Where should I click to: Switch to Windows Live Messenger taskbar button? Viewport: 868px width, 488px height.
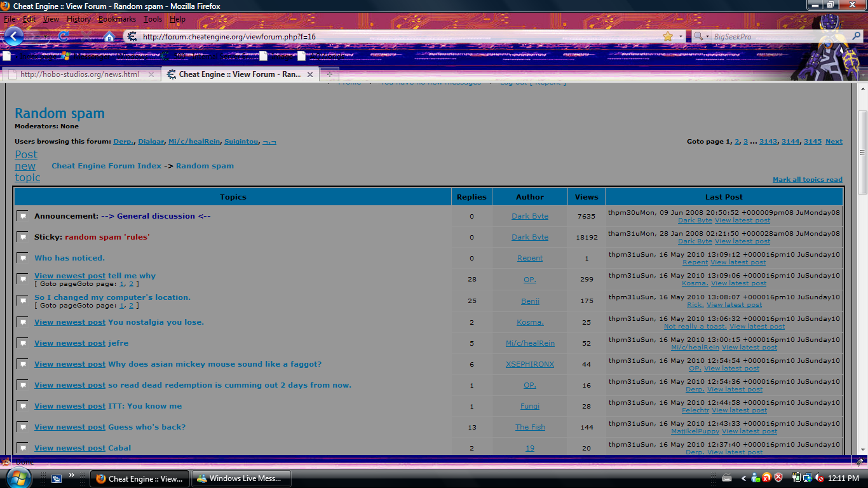click(x=242, y=478)
